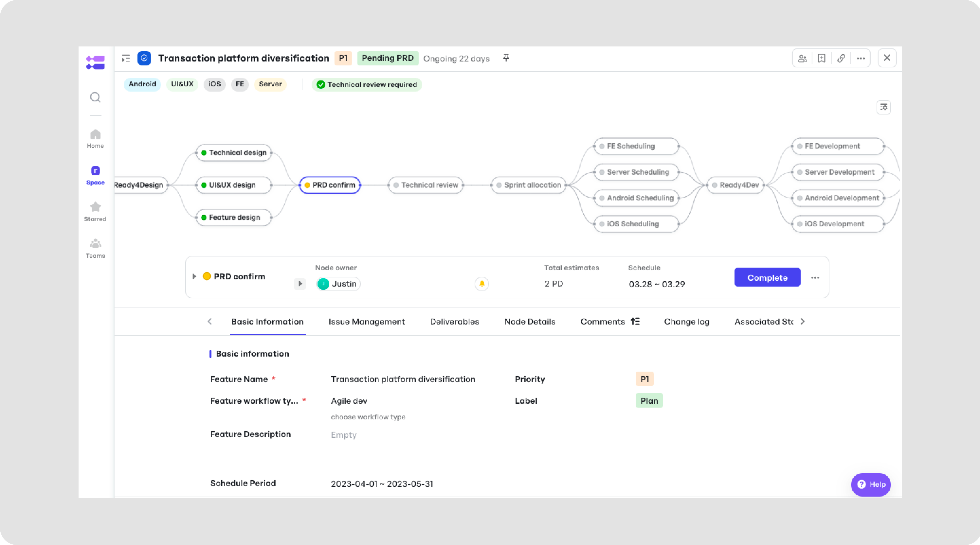The image size is (980, 545).
Task: Open the cut-off Associated tab
Action: point(764,322)
